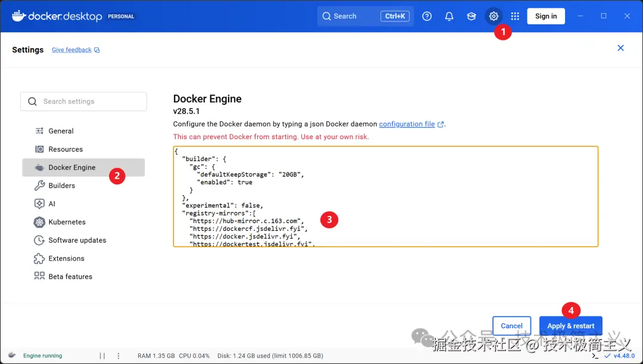Select Beta features in the sidebar
The height and width of the screenshot is (364, 643).
point(83,277)
